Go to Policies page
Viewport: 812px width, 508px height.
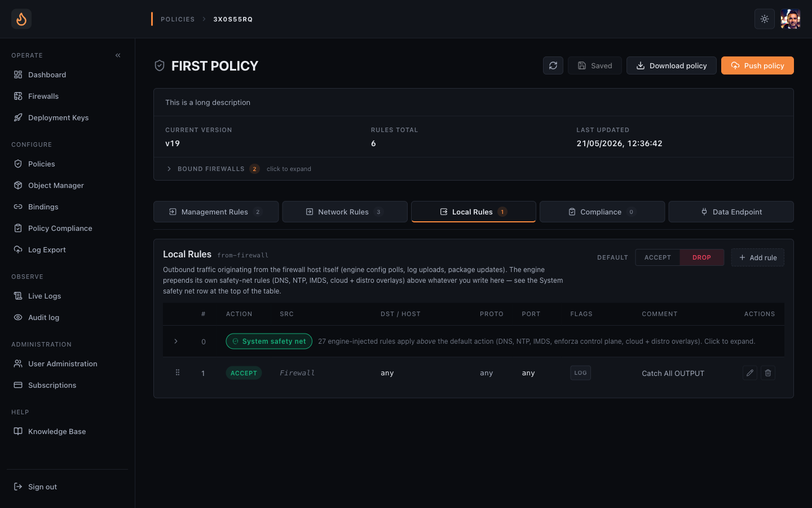[67, 164]
